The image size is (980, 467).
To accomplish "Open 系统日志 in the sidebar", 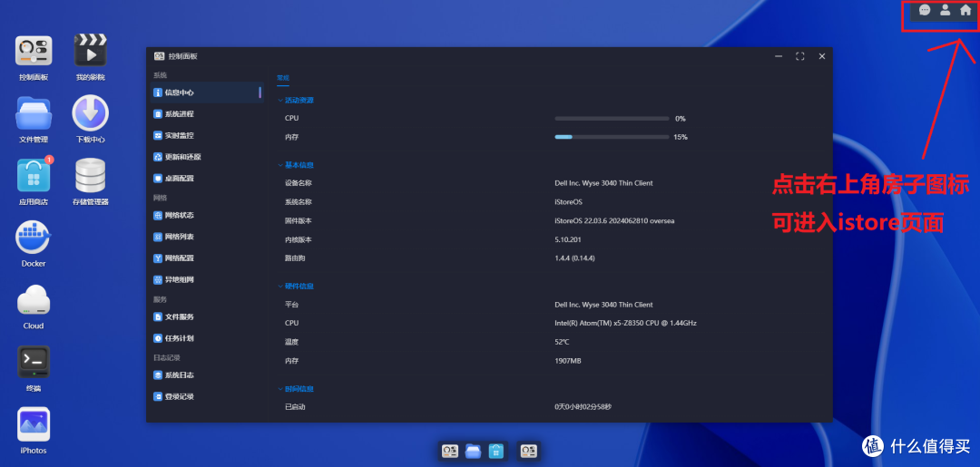I will [207, 375].
